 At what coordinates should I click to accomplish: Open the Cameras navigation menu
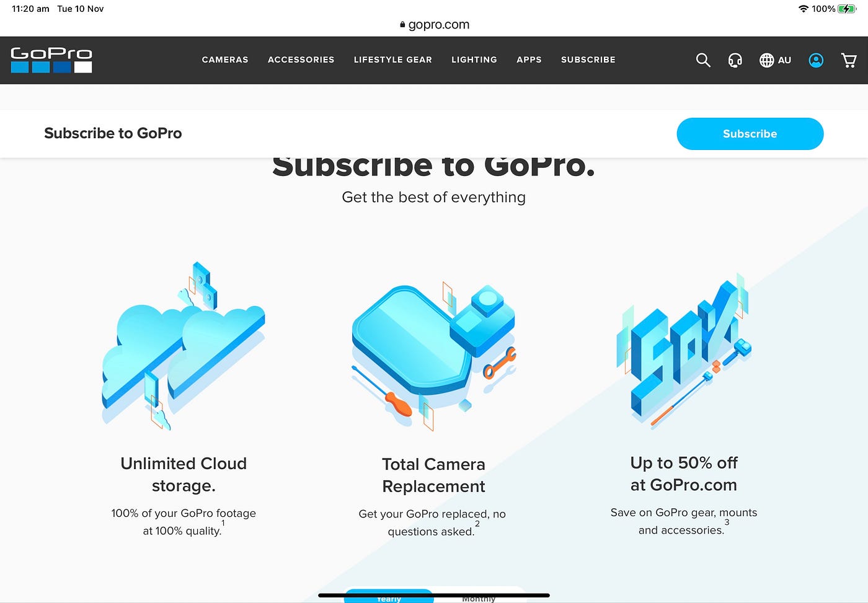point(225,59)
